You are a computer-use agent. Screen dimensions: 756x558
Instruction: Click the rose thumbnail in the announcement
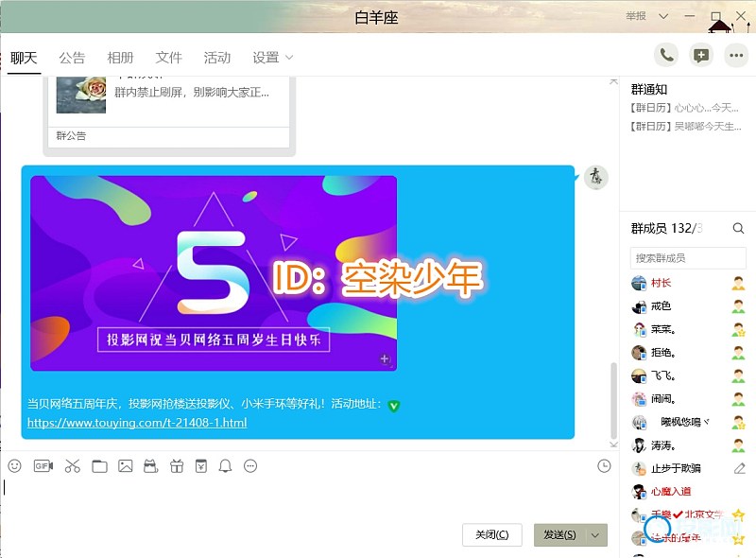81,95
